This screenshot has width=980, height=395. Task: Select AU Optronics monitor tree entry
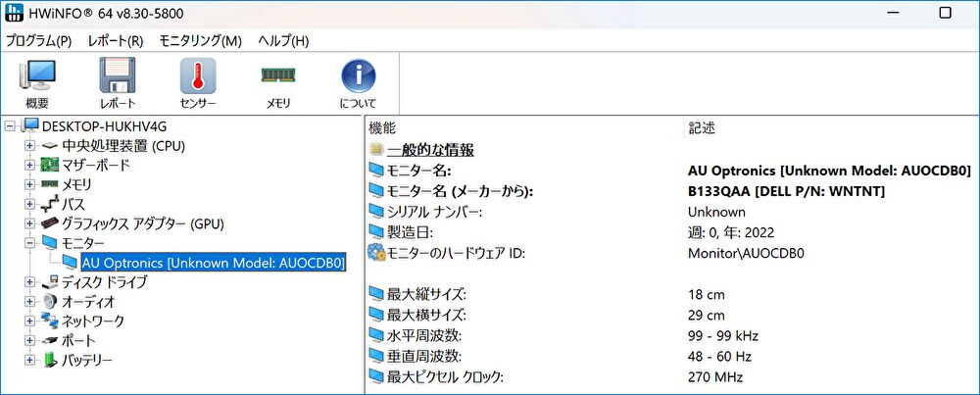[x=213, y=263]
